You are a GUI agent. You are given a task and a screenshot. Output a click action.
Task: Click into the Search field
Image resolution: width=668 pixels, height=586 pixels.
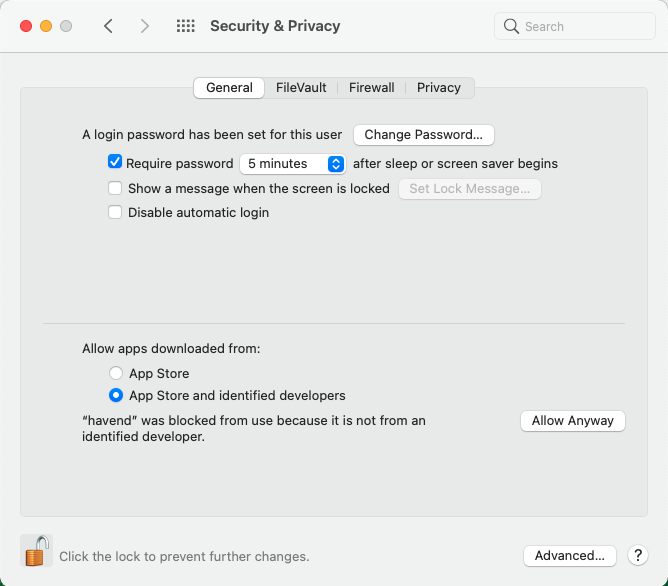coord(585,26)
